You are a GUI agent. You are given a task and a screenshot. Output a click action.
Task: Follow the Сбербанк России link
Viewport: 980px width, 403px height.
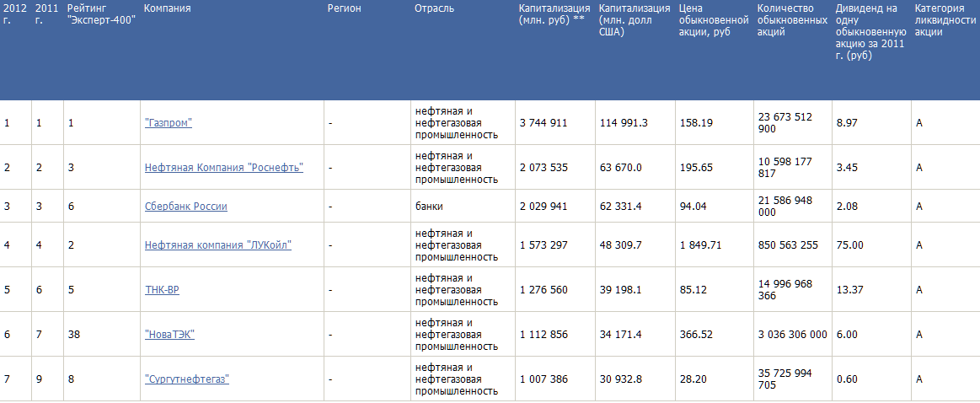185,207
